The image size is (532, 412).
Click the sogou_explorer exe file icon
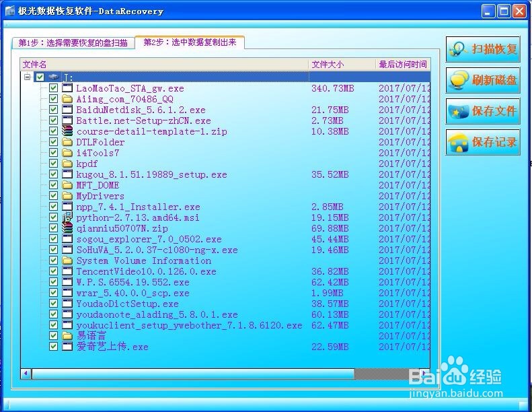[67, 239]
